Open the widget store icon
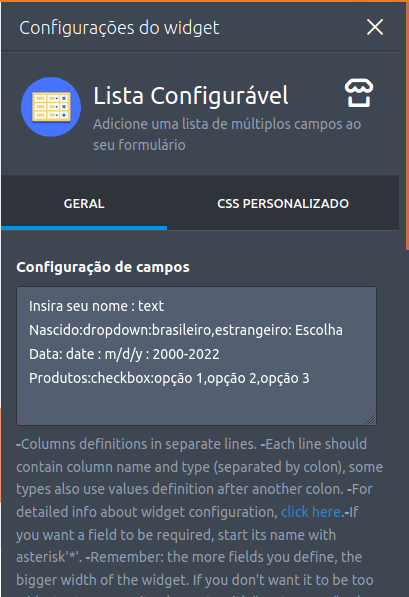 pos(359,93)
